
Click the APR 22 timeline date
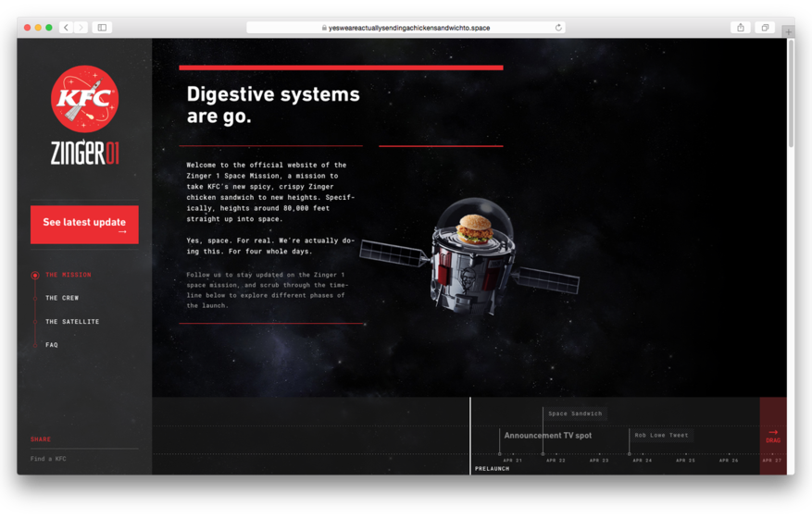coord(556,460)
